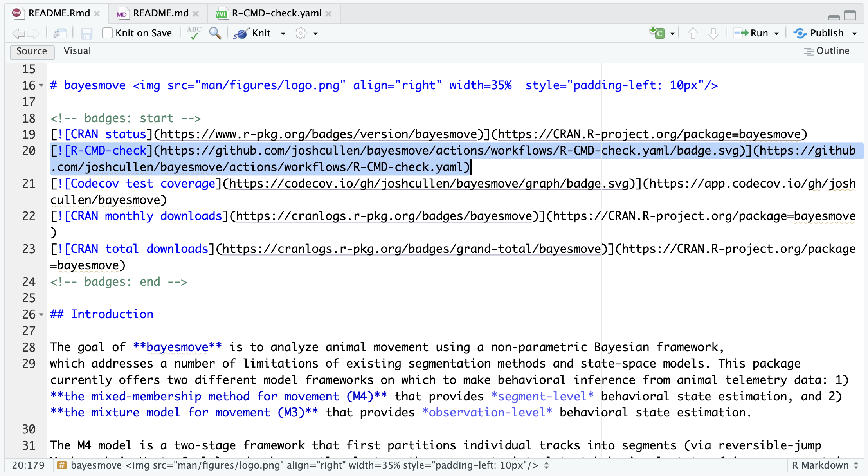The width and height of the screenshot is (868, 476).
Task: Click the back navigation arrow
Action: [x=18, y=34]
